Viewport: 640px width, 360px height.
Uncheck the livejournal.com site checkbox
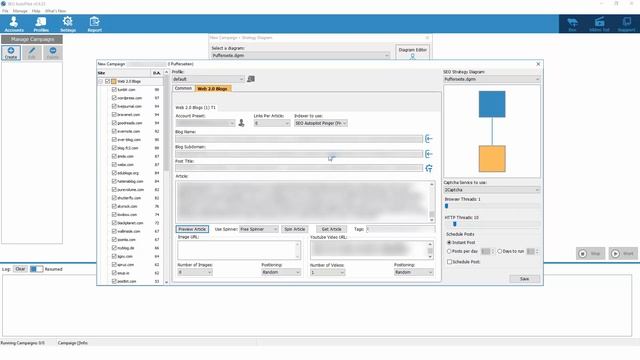[x=114, y=106]
